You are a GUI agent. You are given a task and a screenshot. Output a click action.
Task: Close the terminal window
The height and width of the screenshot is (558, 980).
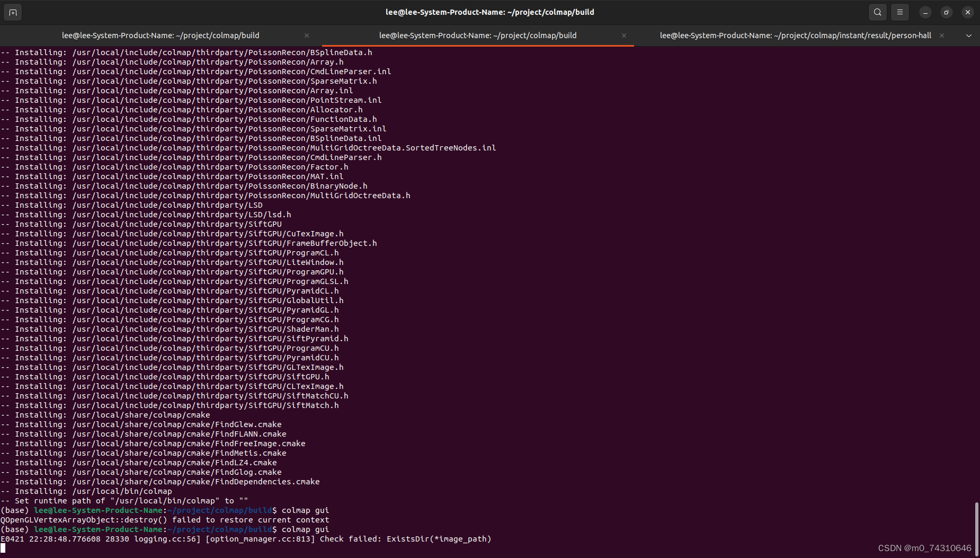968,12
